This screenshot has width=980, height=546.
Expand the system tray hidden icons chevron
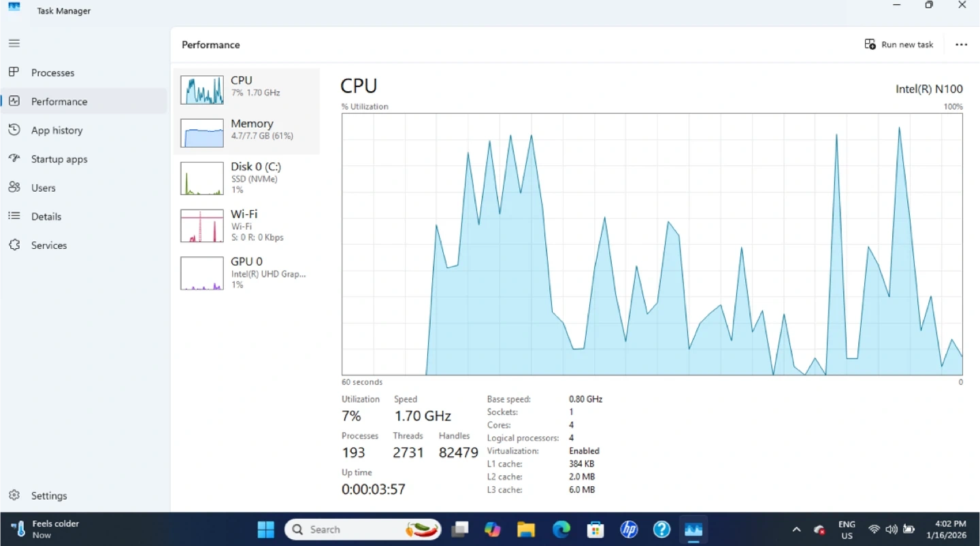coord(796,530)
